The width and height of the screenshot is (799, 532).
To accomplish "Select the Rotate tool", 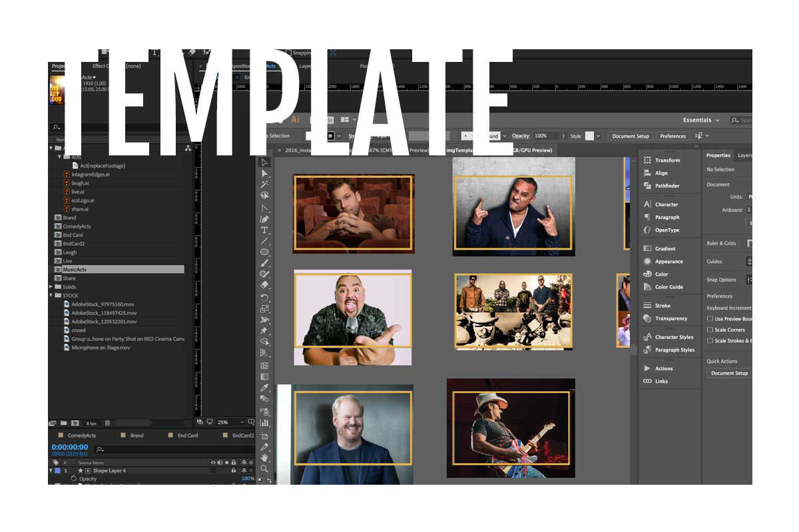I will point(264,298).
